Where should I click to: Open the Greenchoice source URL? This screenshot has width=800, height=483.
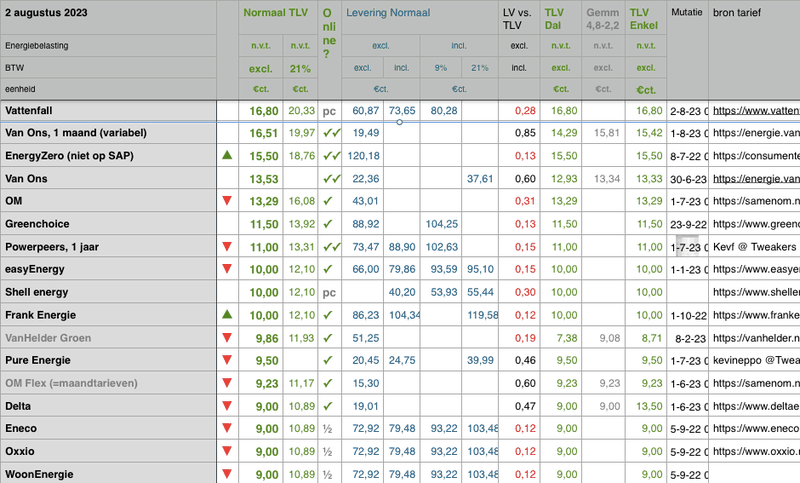point(755,224)
